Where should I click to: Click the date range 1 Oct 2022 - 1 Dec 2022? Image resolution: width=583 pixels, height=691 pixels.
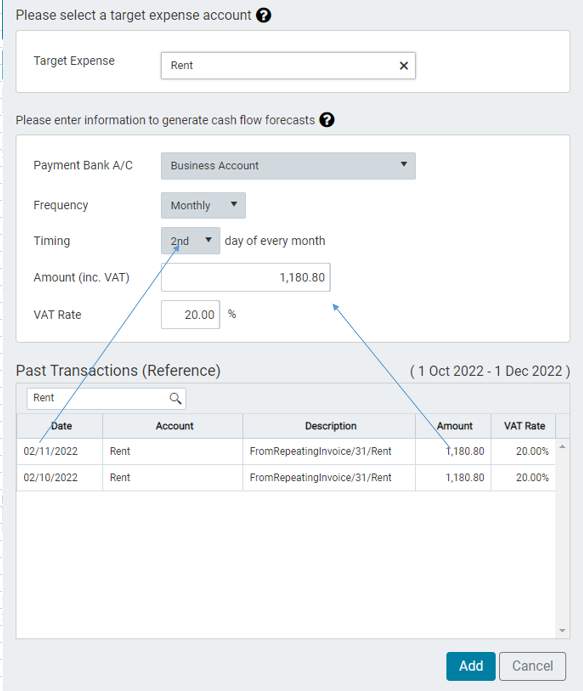pyautogui.click(x=490, y=371)
